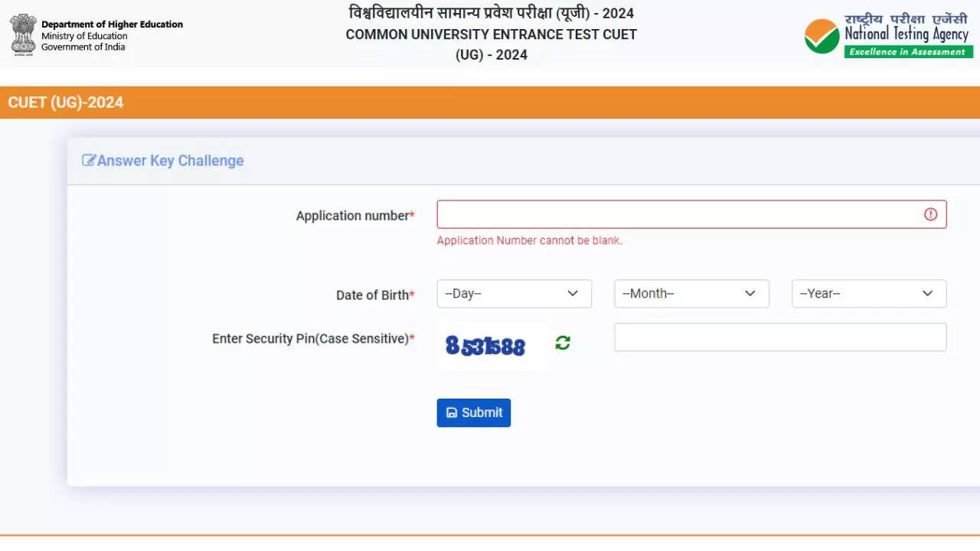This screenshot has height=551, width=980.
Task: Refresh the security pin captcha
Action: (x=563, y=343)
